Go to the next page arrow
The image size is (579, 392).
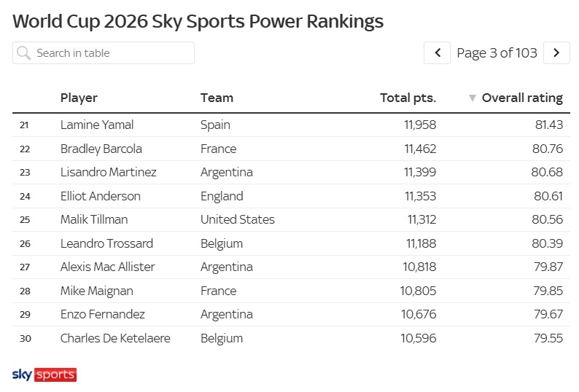coord(556,52)
